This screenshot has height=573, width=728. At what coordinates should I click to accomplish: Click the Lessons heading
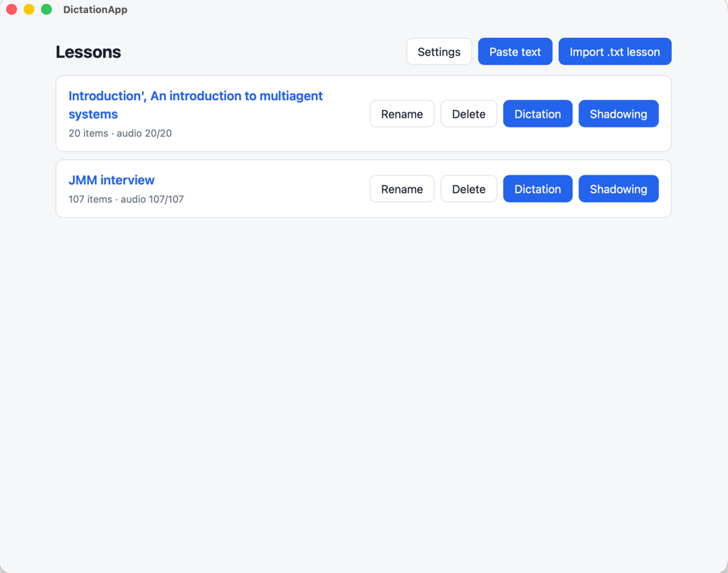click(88, 52)
